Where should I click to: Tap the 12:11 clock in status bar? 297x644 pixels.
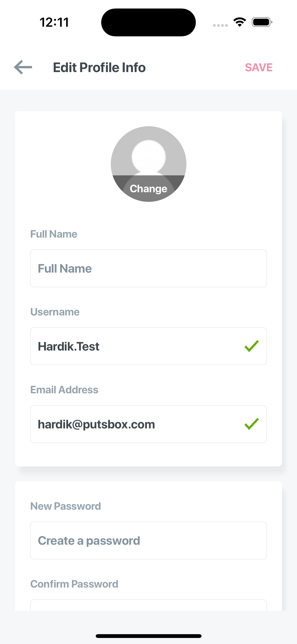click(54, 22)
